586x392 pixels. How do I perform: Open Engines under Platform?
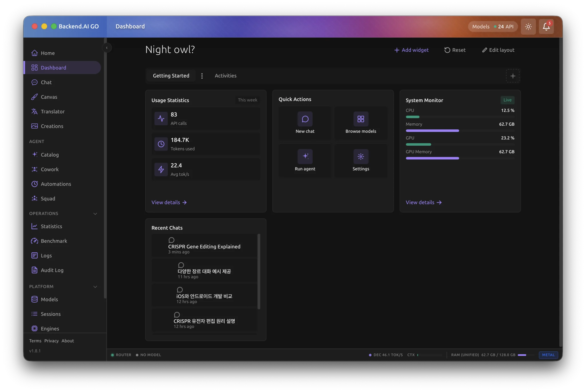[x=62, y=328]
